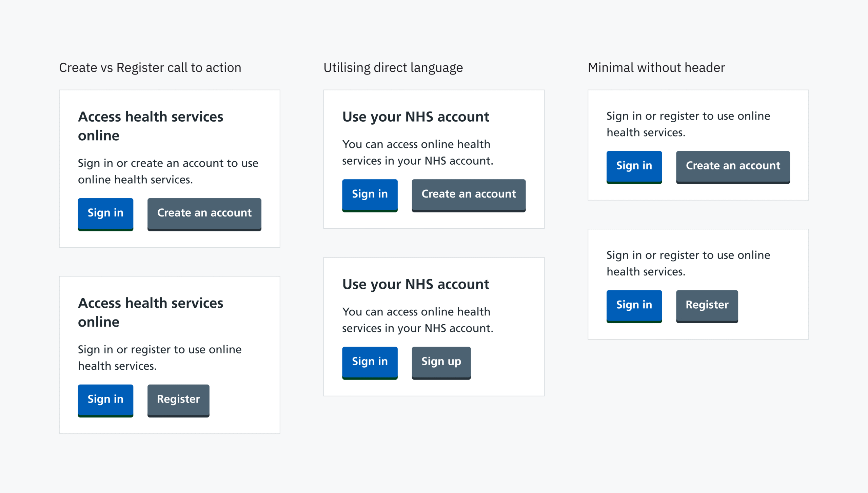
Task: Sign in beside Create an account, 'Minimal without header'
Action: (x=634, y=166)
